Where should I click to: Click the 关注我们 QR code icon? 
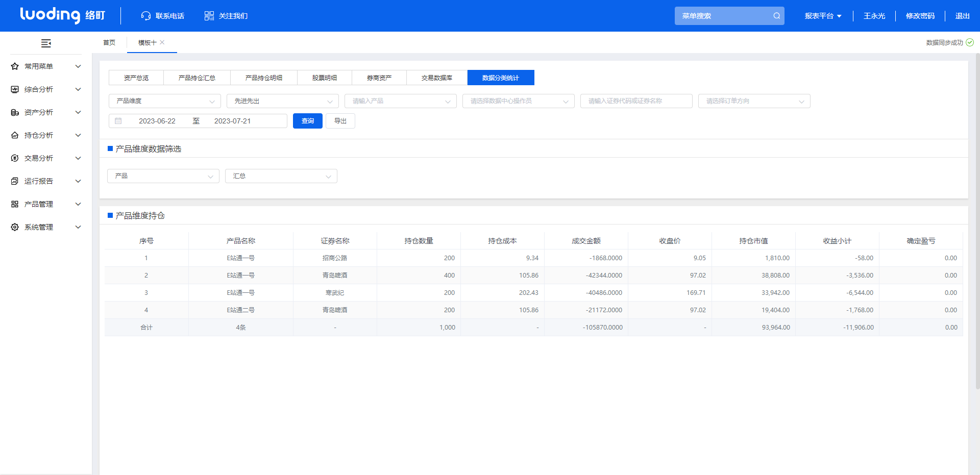click(x=209, y=16)
